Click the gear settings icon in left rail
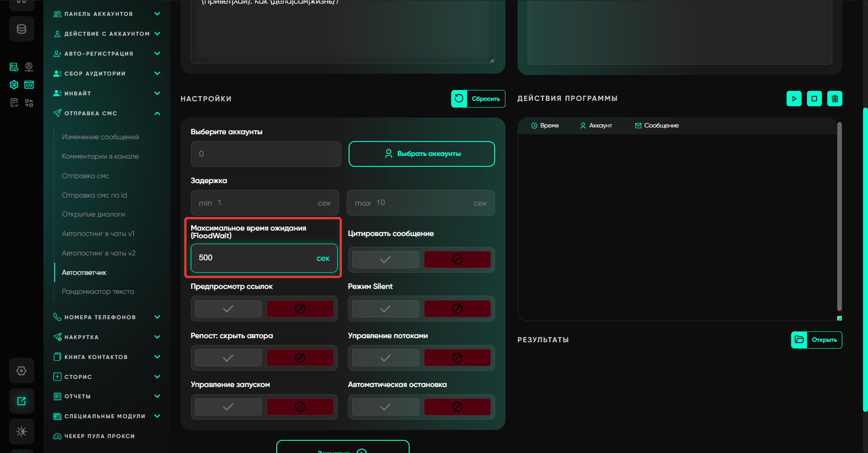The width and height of the screenshot is (868, 453). [21, 371]
